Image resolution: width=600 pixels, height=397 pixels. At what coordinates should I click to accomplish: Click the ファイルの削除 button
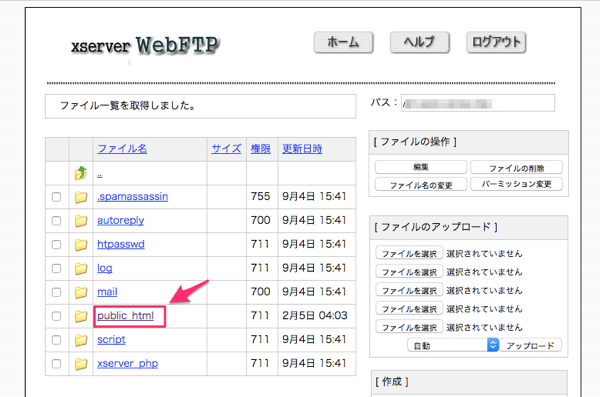517,168
